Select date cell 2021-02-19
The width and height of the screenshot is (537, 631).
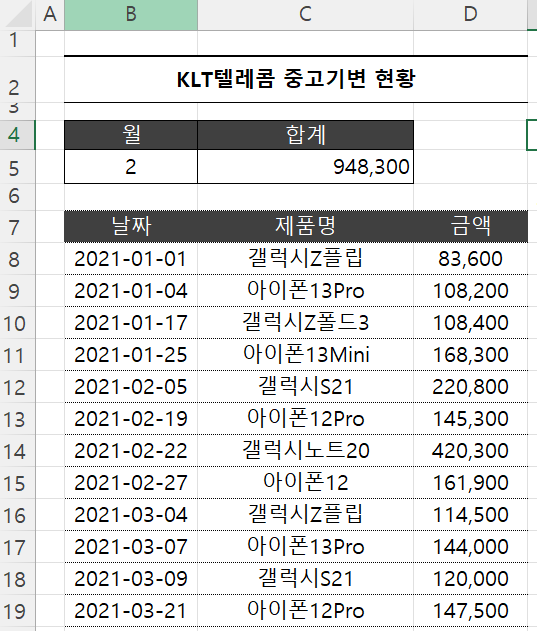pos(131,419)
